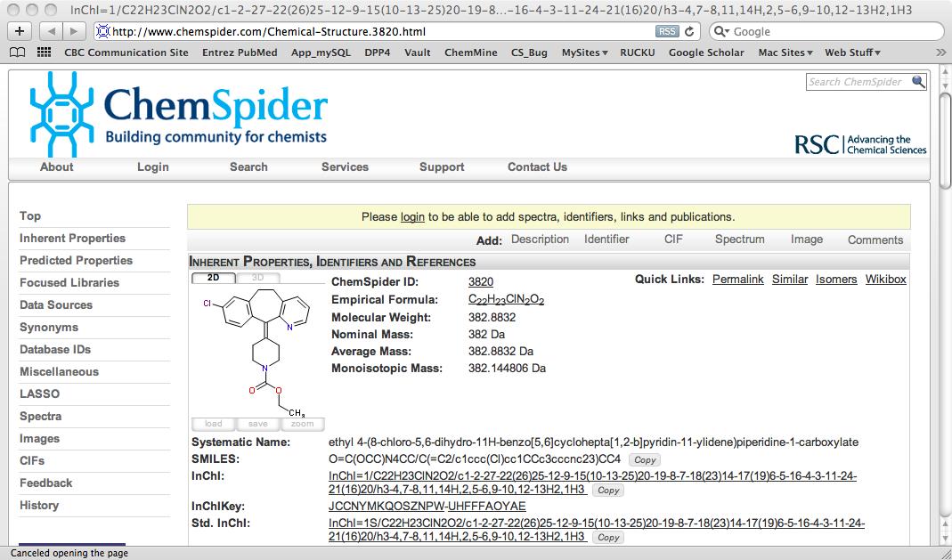Jump to LASSO in the sidebar
The width and height of the screenshot is (952, 560).
click(39, 394)
